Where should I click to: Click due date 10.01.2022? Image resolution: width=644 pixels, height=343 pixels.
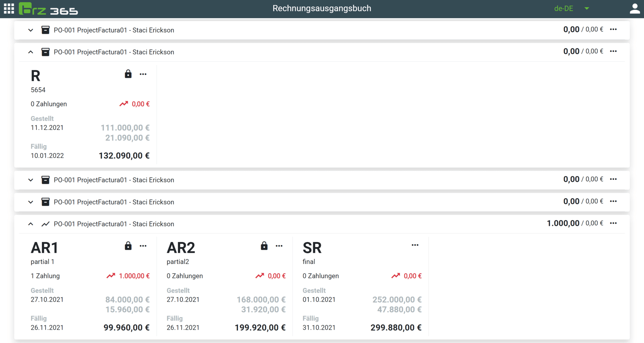coord(47,156)
